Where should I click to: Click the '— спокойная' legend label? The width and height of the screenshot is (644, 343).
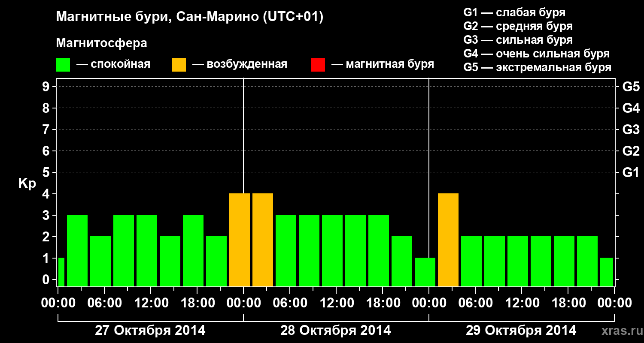[113, 64]
